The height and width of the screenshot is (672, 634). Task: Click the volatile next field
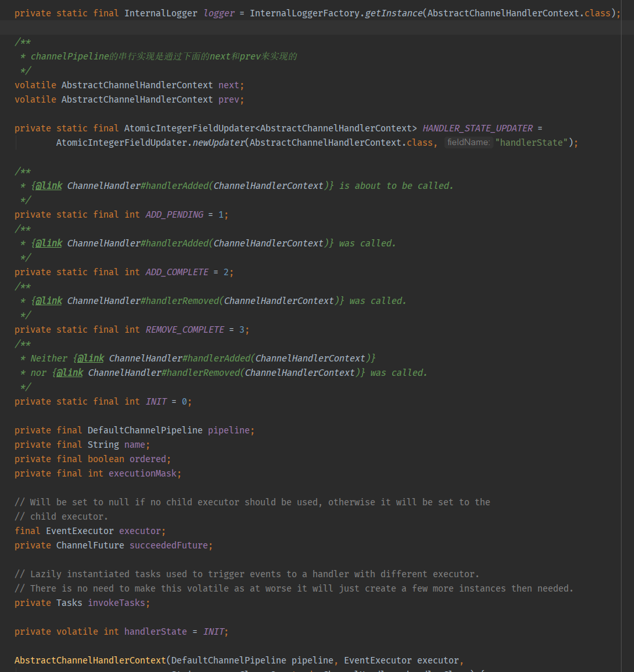[229, 85]
